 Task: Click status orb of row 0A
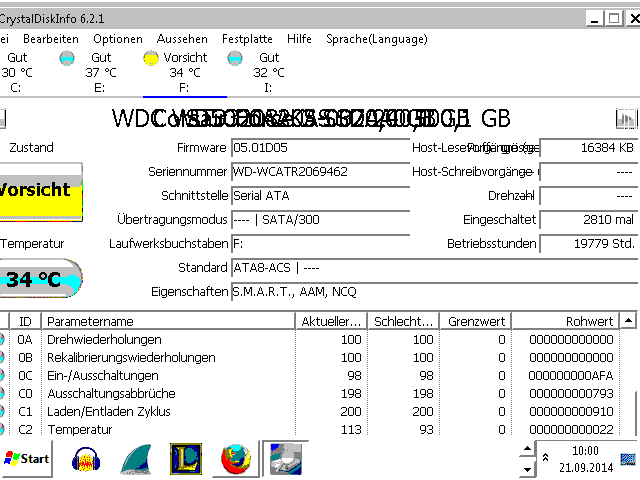click(x=2, y=340)
